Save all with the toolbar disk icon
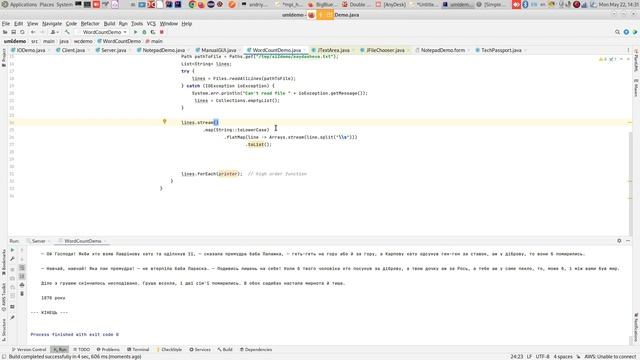The width and height of the screenshot is (640, 360). click(13, 32)
